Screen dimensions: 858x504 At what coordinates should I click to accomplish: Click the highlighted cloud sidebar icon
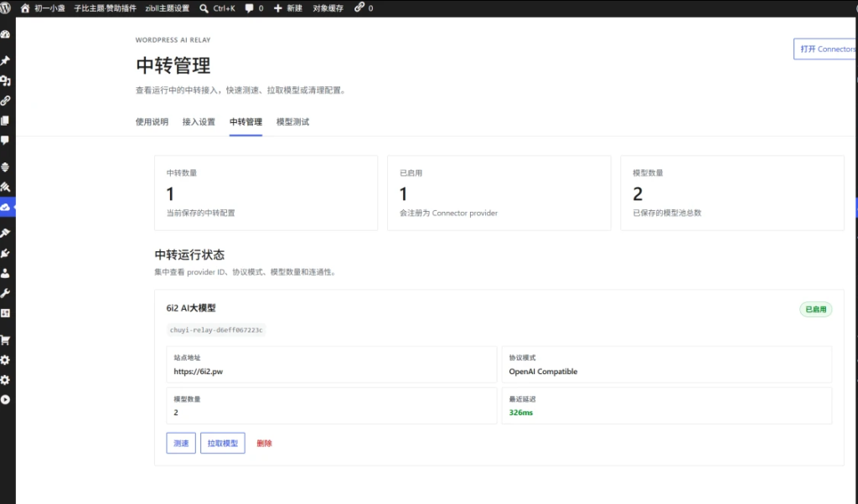tap(6, 207)
